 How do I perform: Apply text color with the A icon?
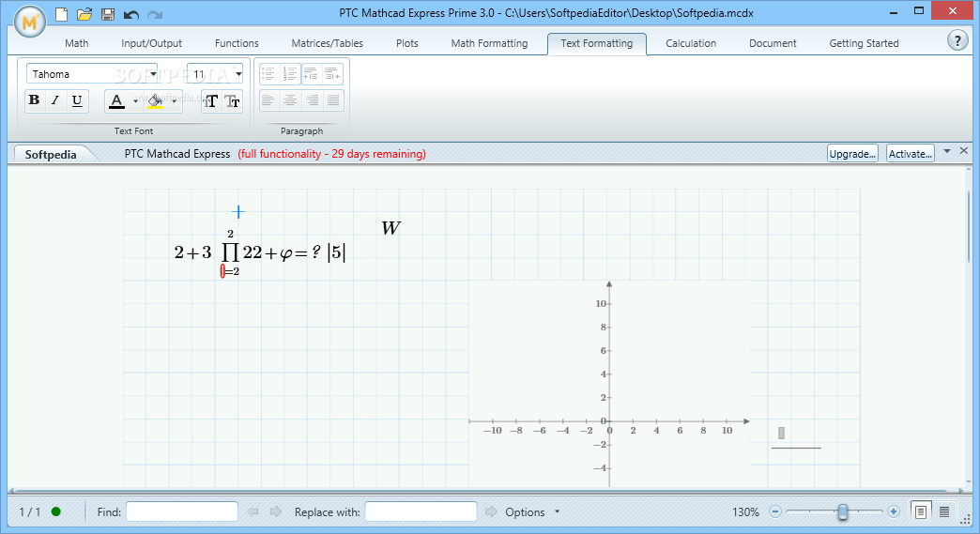pos(117,101)
